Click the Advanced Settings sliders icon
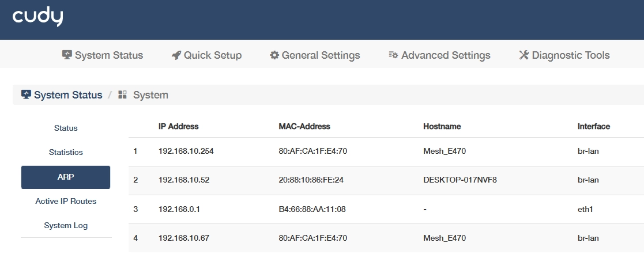This screenshot has height=273, width=644. coord(393,55)
